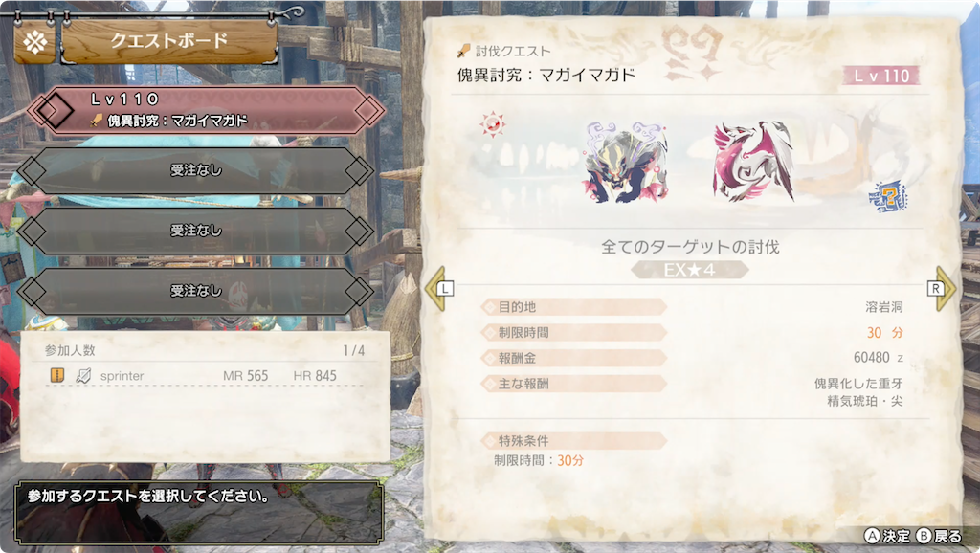Select the third 受注なし quest slot

[195, 291]
